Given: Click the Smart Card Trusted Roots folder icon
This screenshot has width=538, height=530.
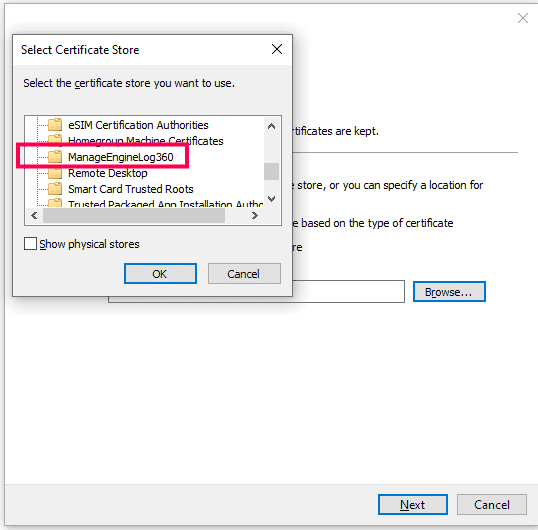Looking at the screenshot, I should click(x=55, y=189).
